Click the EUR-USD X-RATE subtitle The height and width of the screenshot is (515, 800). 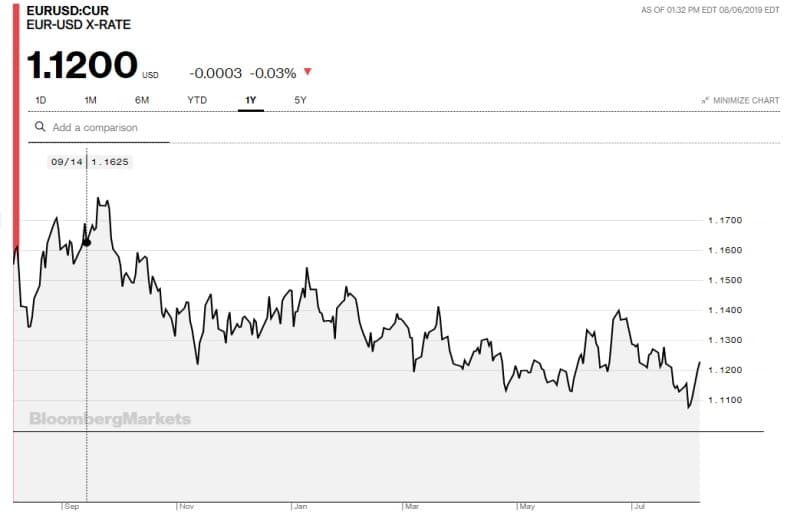tap(79, 24)
